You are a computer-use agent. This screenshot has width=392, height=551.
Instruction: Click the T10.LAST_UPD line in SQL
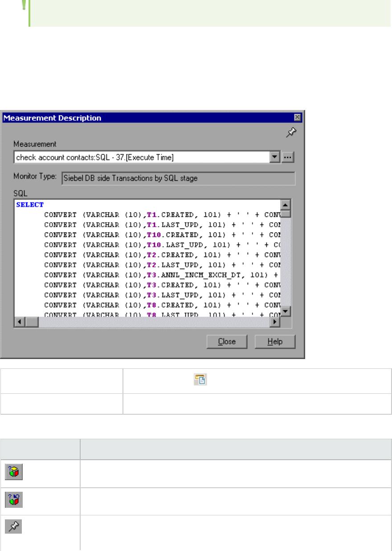pyautogui.click(x=162, y=245)
